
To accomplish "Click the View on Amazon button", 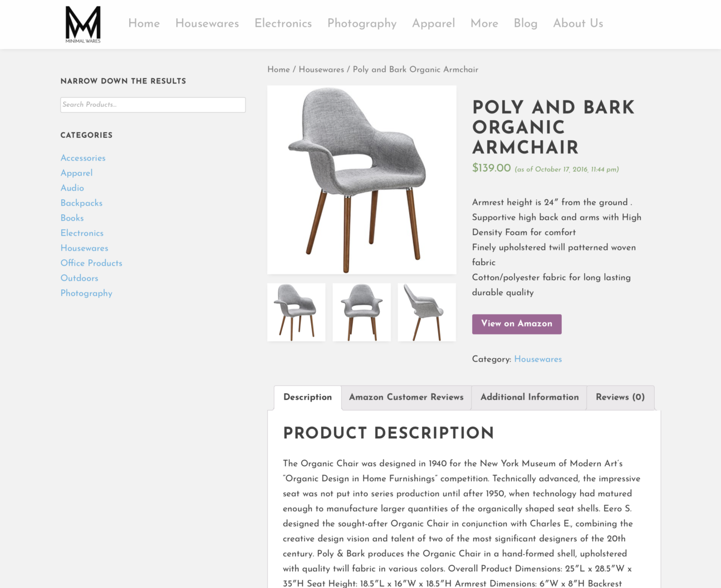I will pos(517,324).
